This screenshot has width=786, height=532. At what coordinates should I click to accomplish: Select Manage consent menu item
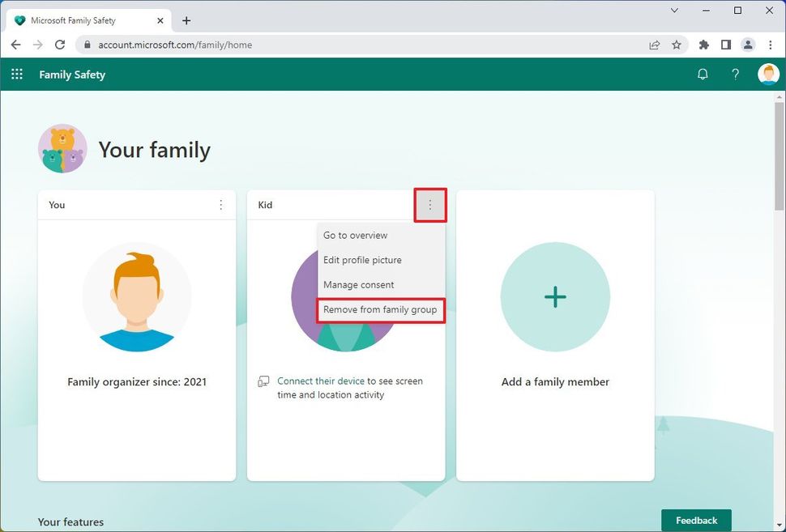358,285
